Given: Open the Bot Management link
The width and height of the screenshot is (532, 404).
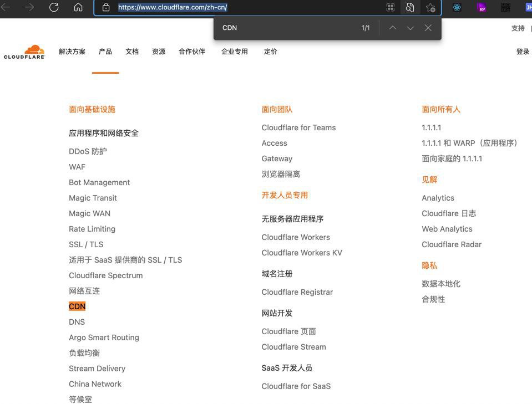Looking at the screenshot, I should [99, 182].
